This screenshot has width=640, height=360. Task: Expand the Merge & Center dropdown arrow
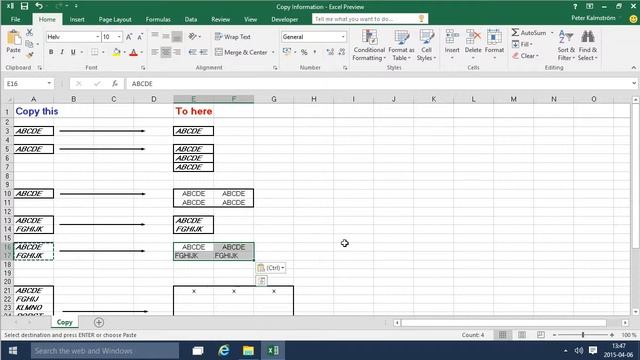coord(273,52)
